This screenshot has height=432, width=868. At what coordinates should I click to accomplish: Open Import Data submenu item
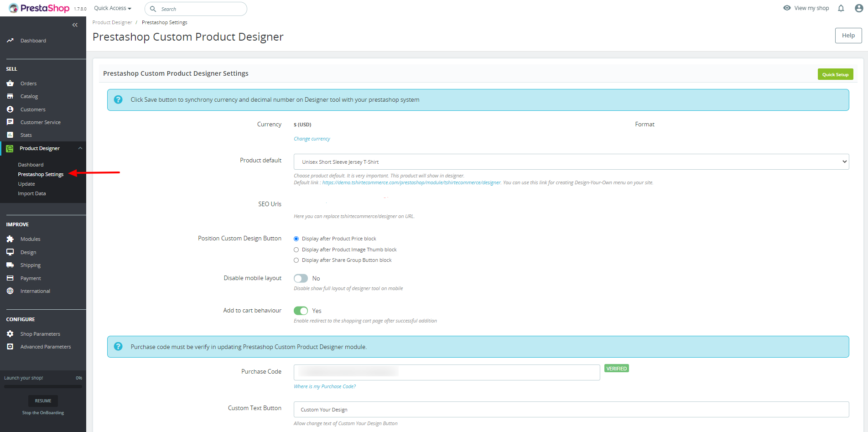32,193
